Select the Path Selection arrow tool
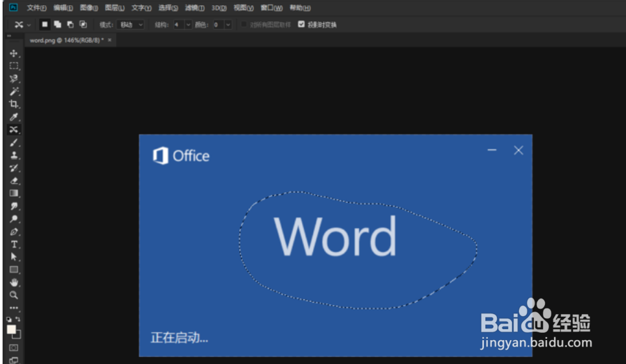The image size is (626, 364). (14, 256)
